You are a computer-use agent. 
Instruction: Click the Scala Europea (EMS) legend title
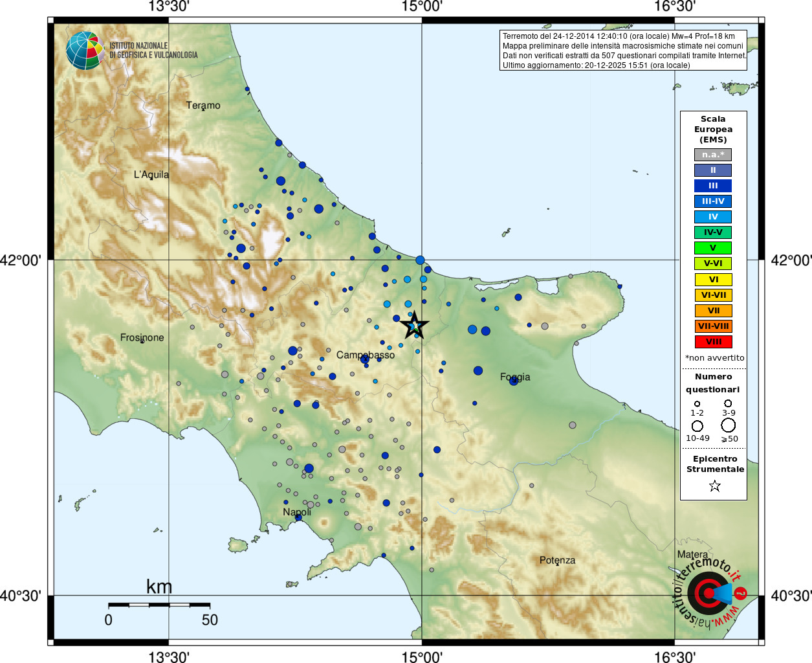coord(713,129)
